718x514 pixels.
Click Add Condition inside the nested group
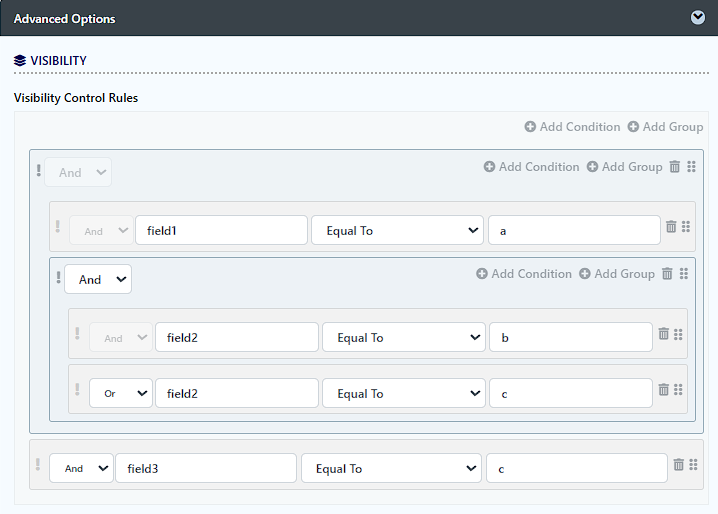[524, 274]
